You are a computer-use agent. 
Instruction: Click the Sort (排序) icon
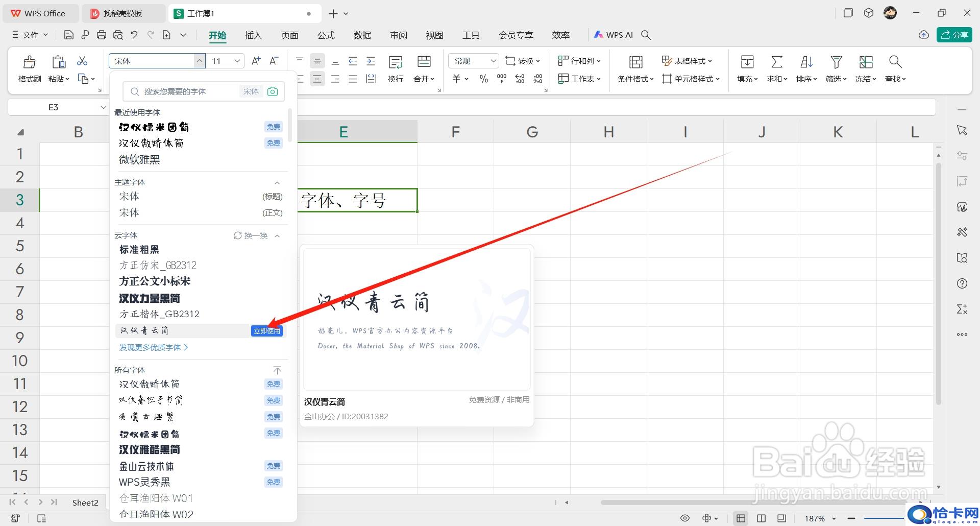806,62
